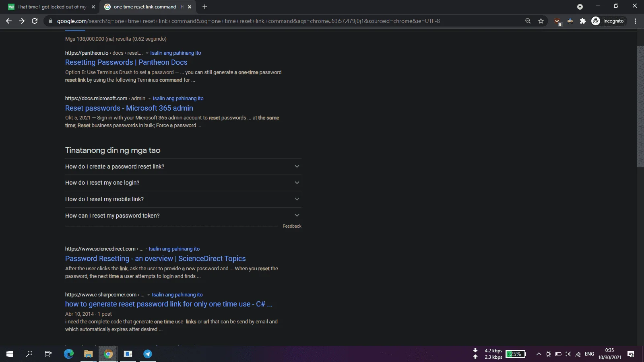The image size is (644, 362).
Task: Click the ENG language indicator
Action: pyautogui.click(x=589, y=354)
